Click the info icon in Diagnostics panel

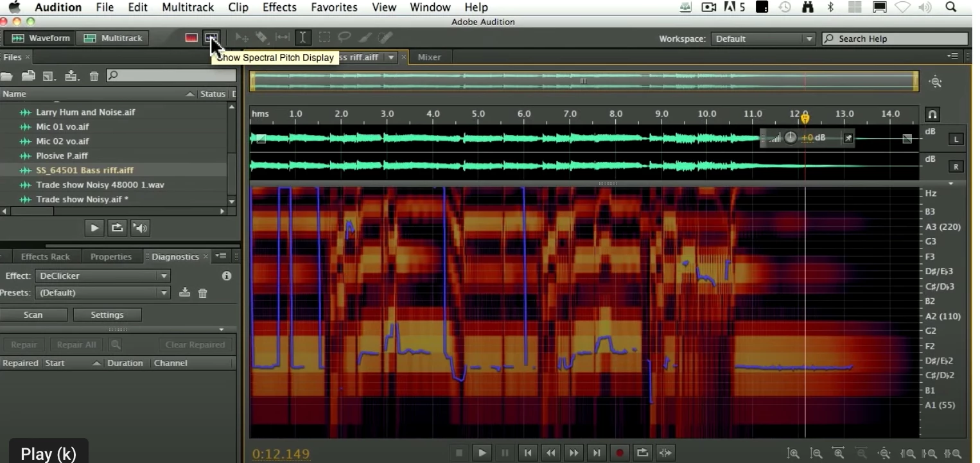(226, 275)
